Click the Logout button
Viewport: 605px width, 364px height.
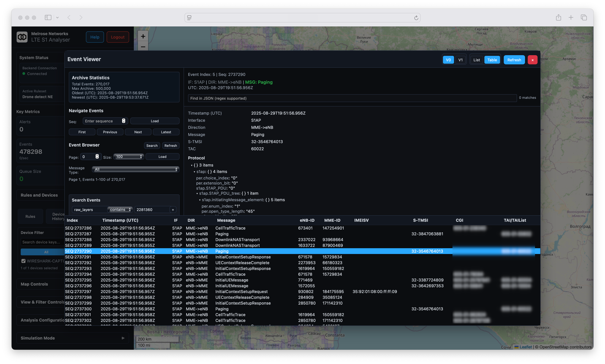click(118, 37)
